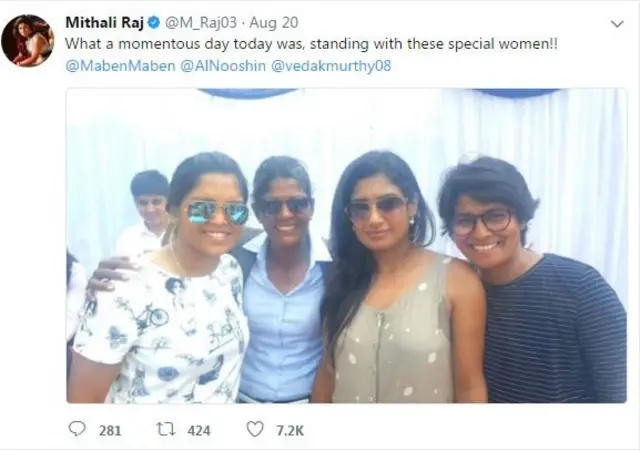Open the Mithali Raj profile name
The image size is (640, 451).
(103, 22)
